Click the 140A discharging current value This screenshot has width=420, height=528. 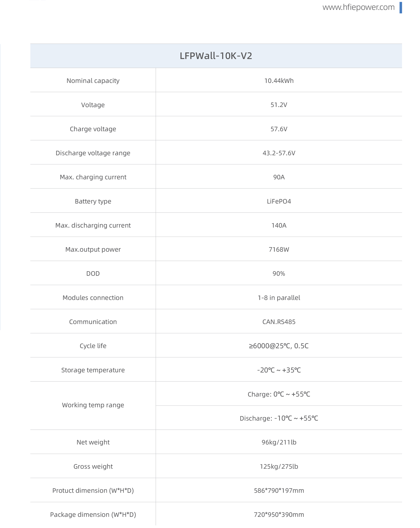[279, 225]
